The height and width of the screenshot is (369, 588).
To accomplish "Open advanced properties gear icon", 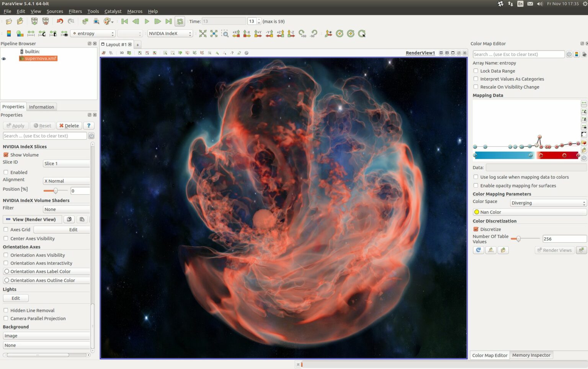I will (x=91, y=136).
